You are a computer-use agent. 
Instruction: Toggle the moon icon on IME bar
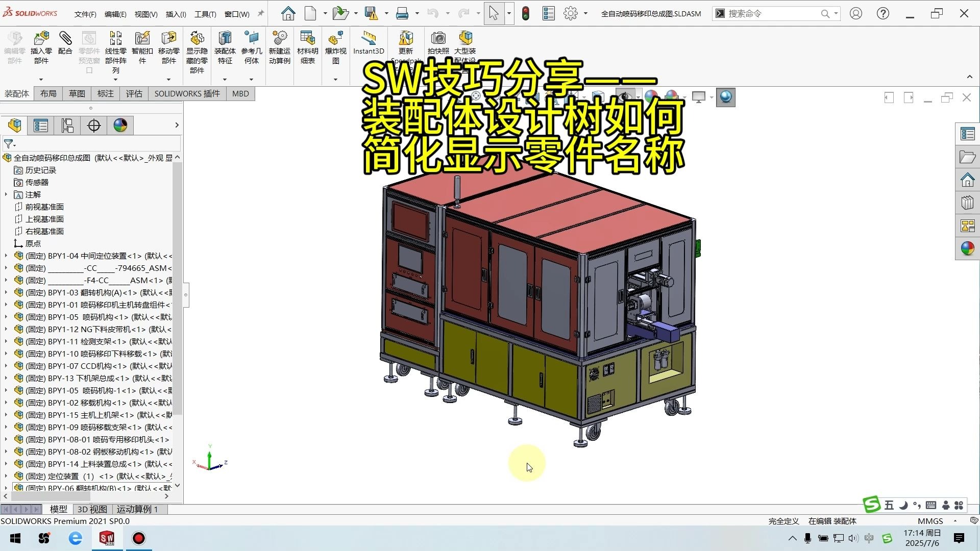pyautogui.click(x=903, y=505)
